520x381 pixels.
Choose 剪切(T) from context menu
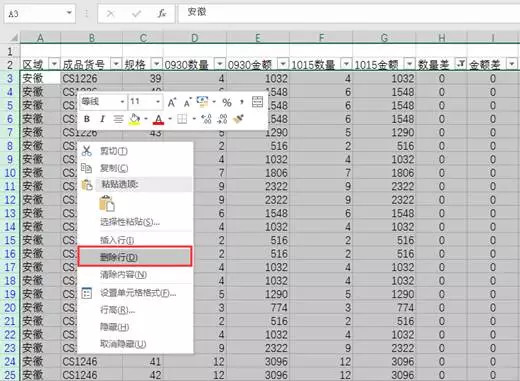135,151
